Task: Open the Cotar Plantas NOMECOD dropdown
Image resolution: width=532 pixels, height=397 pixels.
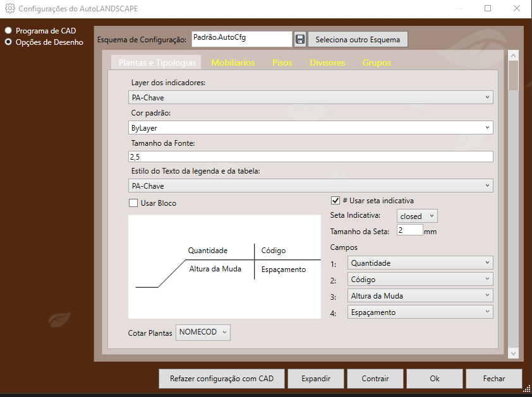Action: pyautogui.click(x=203, y=333)
